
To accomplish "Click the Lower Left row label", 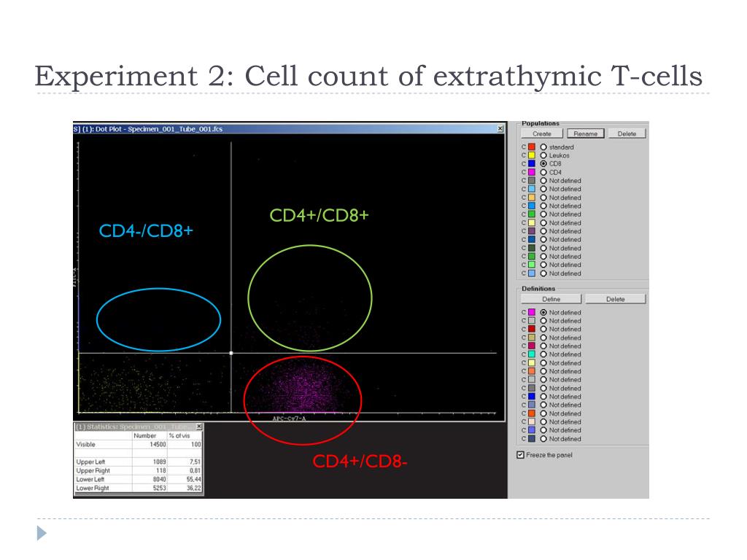I will (x=90, y=480).
